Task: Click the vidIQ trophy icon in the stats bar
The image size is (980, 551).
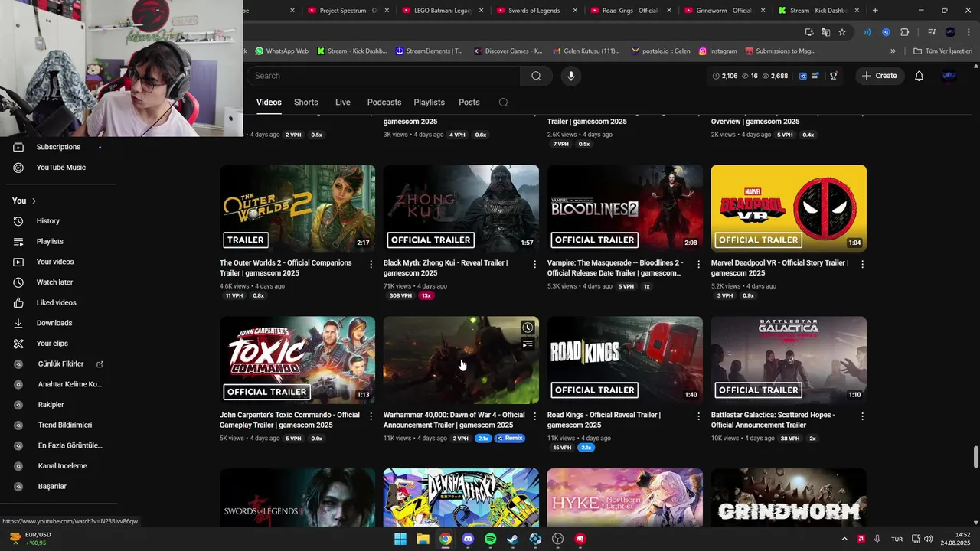Action: click(833, 76)
